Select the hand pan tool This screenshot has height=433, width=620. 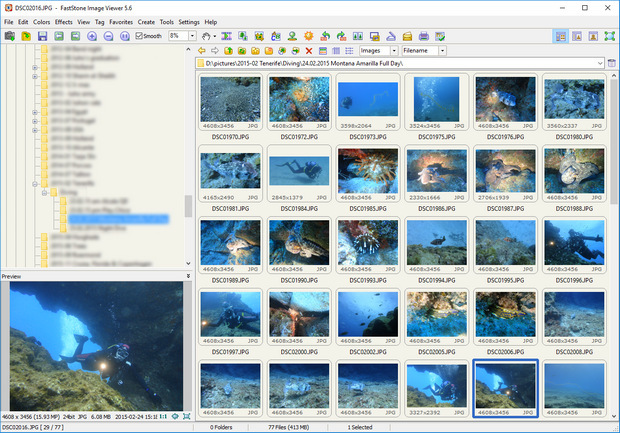tap(206, 36)
